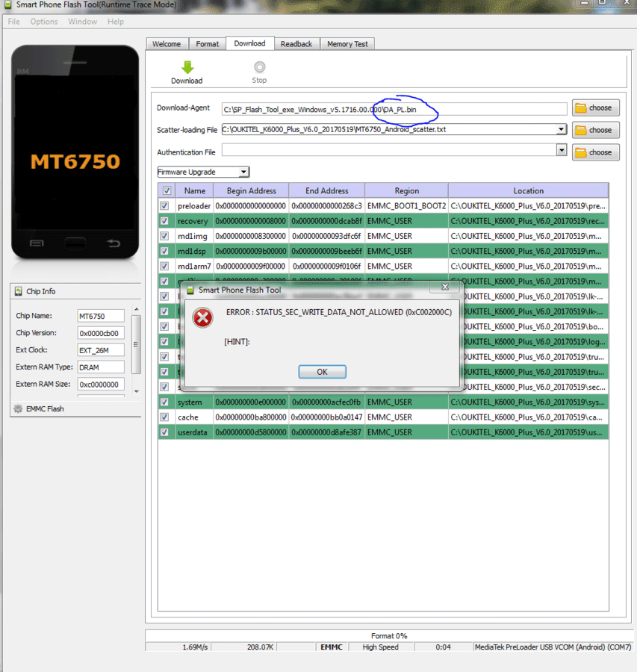637x672 pixels.
Task: Click the Extern RAM Type DRAM field
Action: tap(101, 367)
